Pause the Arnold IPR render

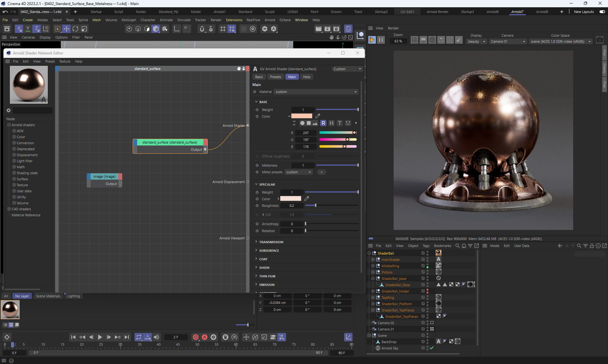point(381,40)
